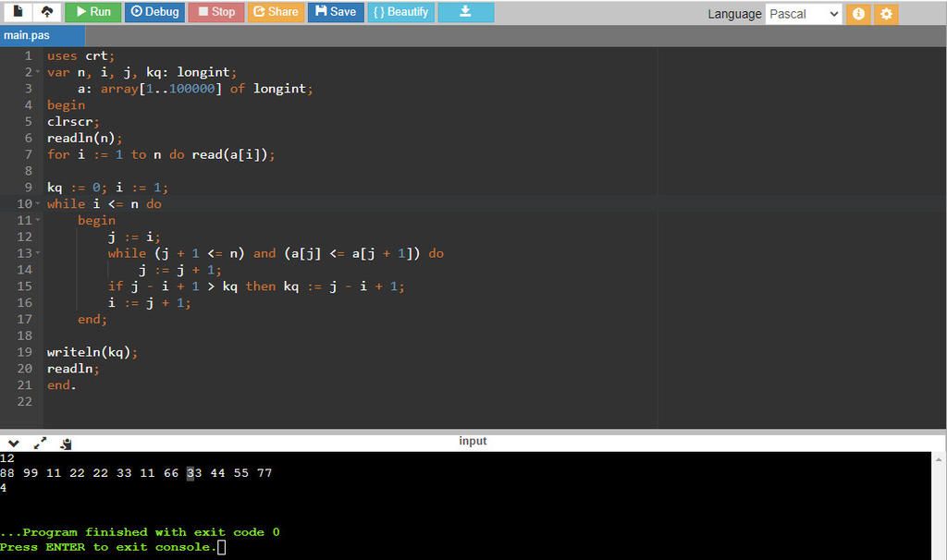This screenshot has width=947, height=560.
Task: Click the clear console icon
Action: coord(66,444)
